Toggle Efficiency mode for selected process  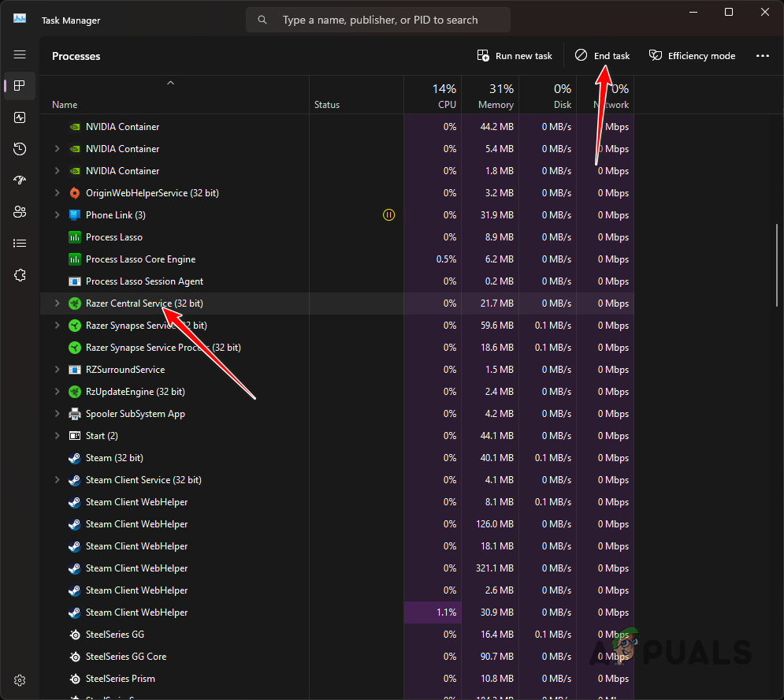coord(692,56)
